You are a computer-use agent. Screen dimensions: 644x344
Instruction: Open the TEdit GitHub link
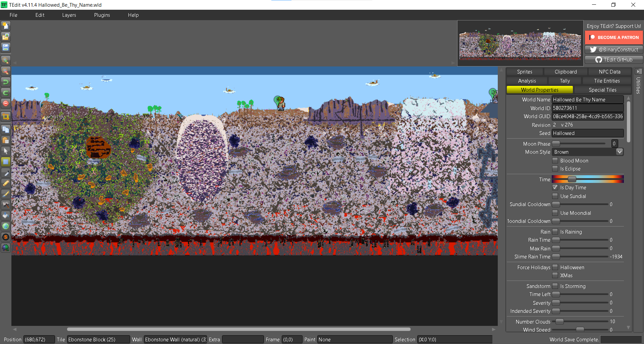point(614,59)
